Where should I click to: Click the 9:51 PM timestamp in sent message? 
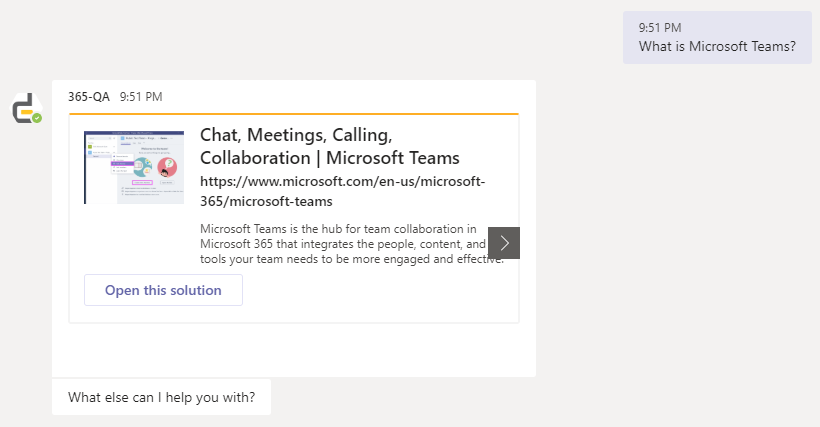click(x=660, y=28)
